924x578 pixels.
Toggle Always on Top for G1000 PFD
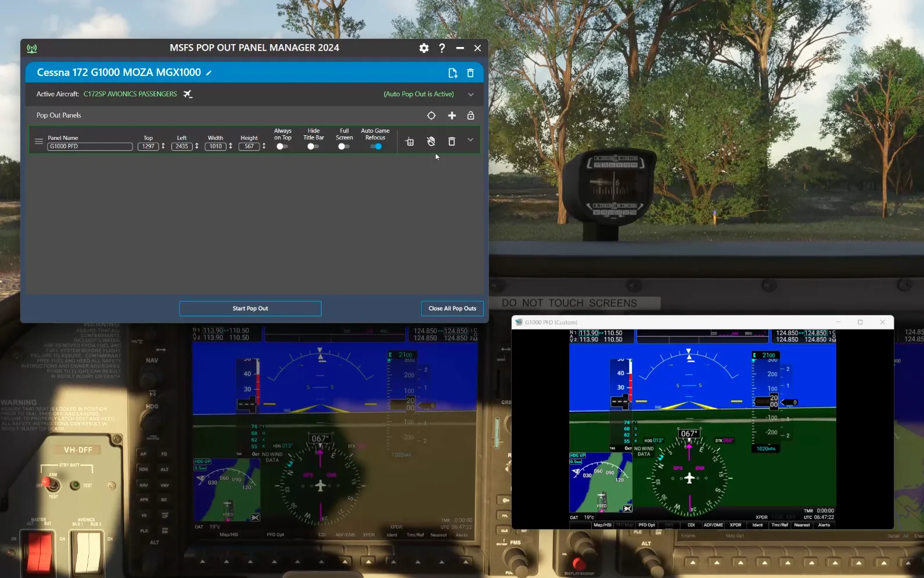(x=282, y=146)
